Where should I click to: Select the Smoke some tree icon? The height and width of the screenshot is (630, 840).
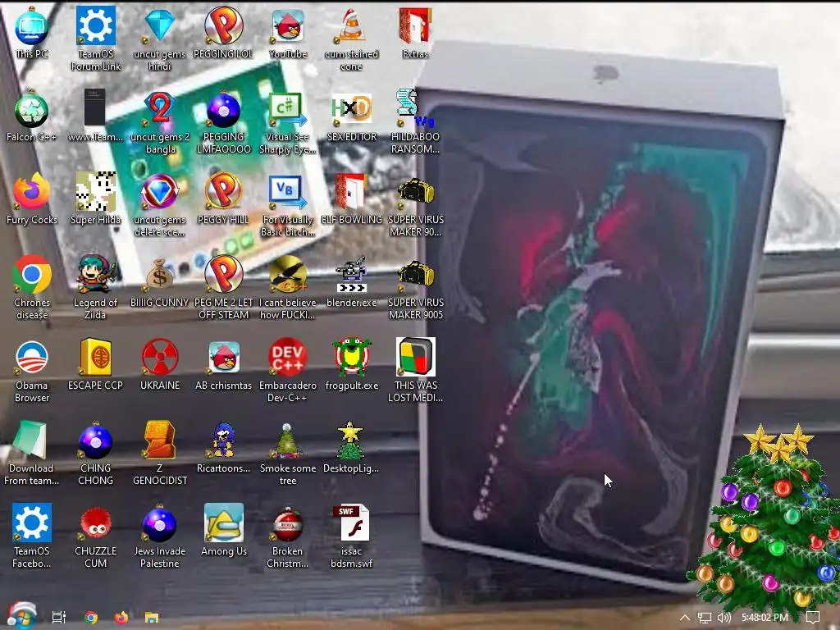click(x=288, y=454)
